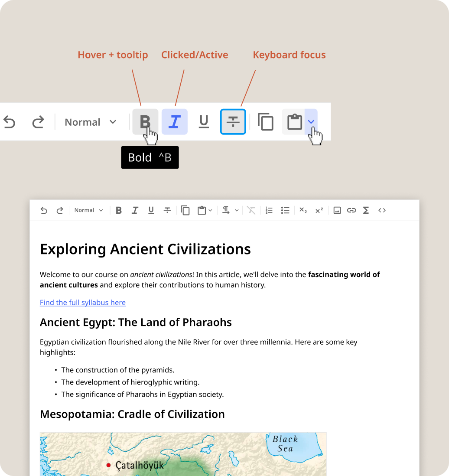
Task: Click the bullet about Pharaohs in Egyptian society
Action: (x=143, y=394)
